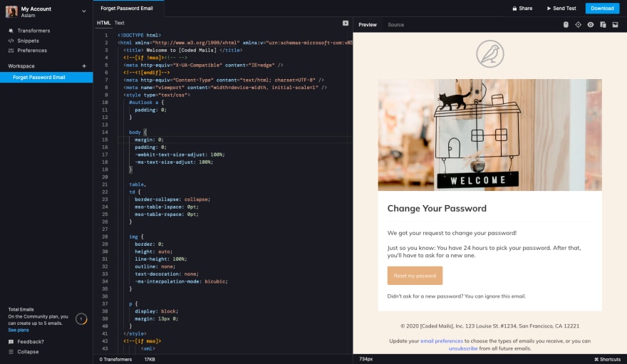Click line number 28 in gutter
The image size is (627, 364).
pos(105,236)
